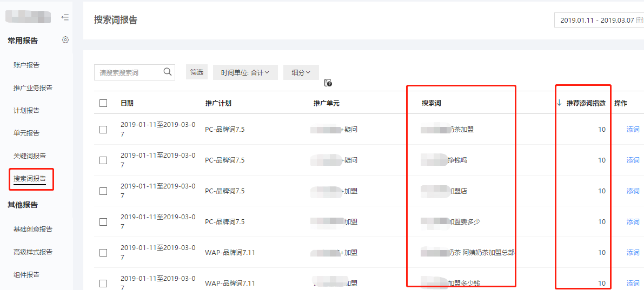Click 添词 for the 奶茶加盟 row

tap(633, 130)
